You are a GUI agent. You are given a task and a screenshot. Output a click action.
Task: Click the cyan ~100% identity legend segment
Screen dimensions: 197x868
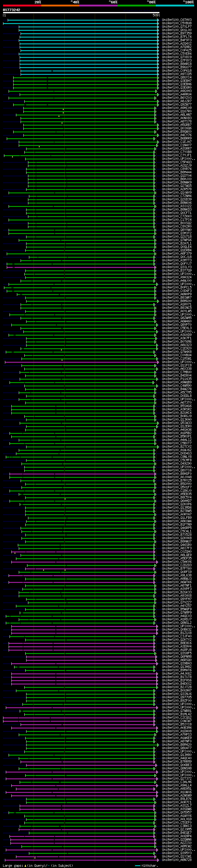(x=175, y=6)
